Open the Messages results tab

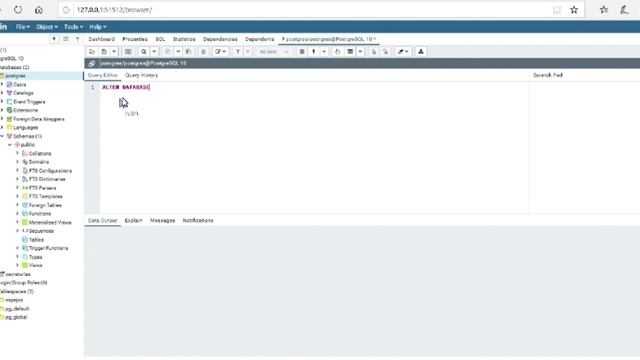coord(162,220)
